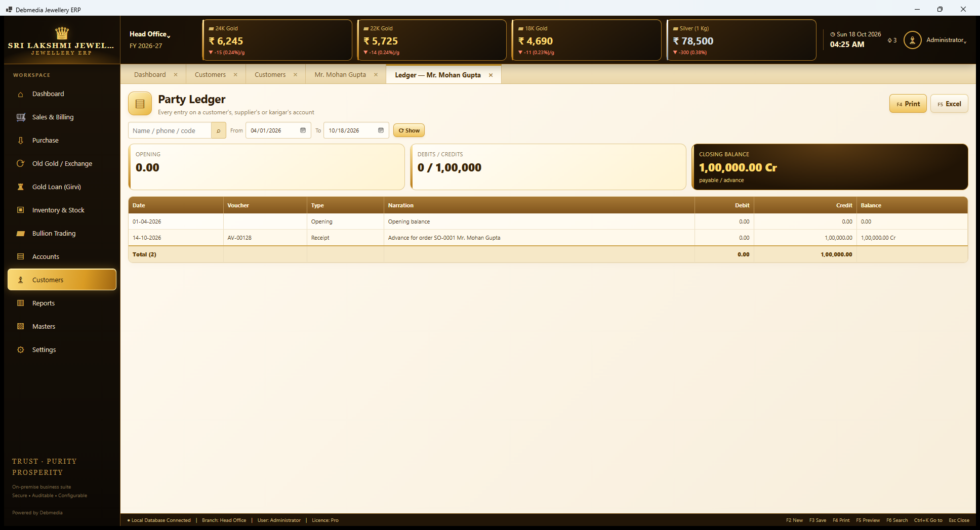This screenshot has height=530, width=980.
Task: Close the Dashboard tab
Action: [x=176, y=75]
